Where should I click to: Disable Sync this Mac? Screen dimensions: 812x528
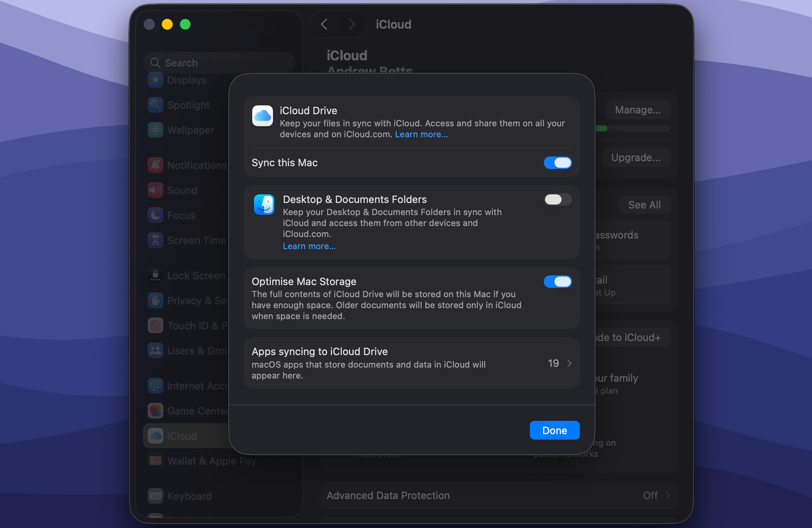[558, 163]
